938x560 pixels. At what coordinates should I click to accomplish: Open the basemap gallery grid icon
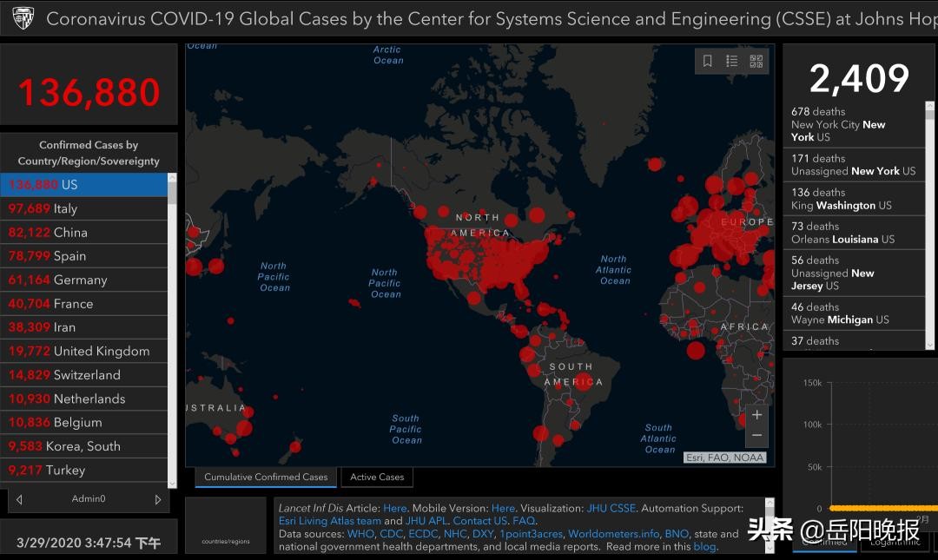[756, 61]
